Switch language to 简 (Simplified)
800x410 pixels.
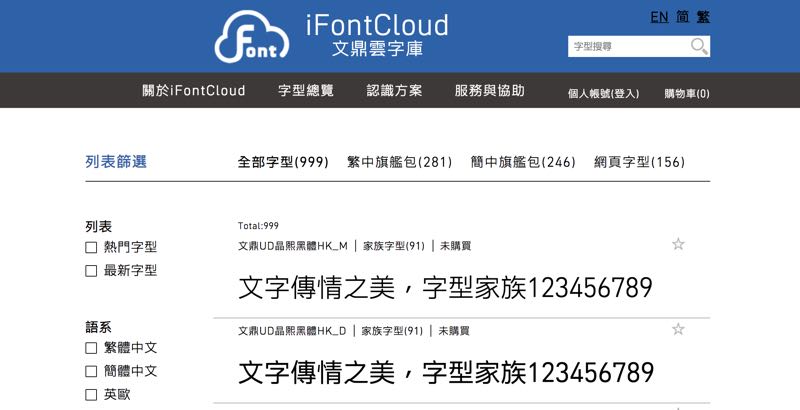[x=683, y=17]
